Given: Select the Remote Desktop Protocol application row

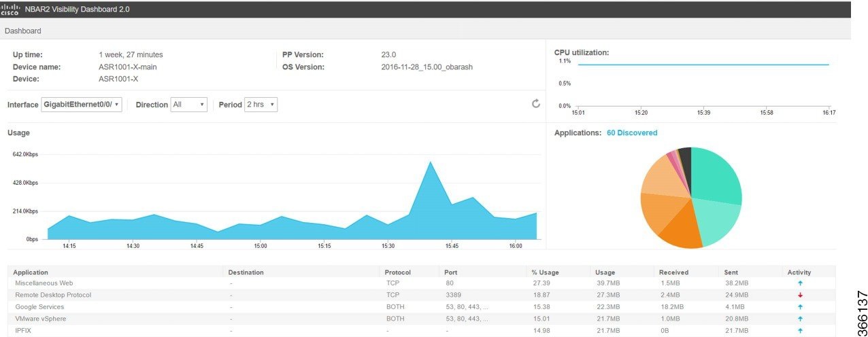Looking at the screenshot, I should pyautogui.click(x=422, y=295).
